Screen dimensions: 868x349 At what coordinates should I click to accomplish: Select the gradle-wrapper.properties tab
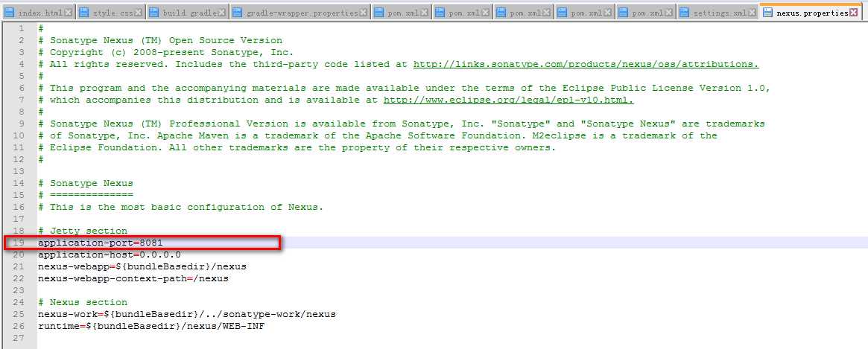point(300,13)
